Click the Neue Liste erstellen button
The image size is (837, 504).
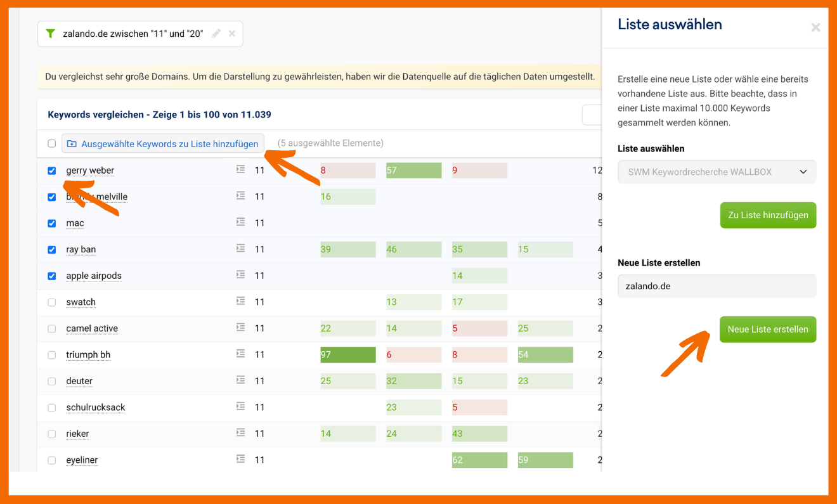tap(767, 330)
